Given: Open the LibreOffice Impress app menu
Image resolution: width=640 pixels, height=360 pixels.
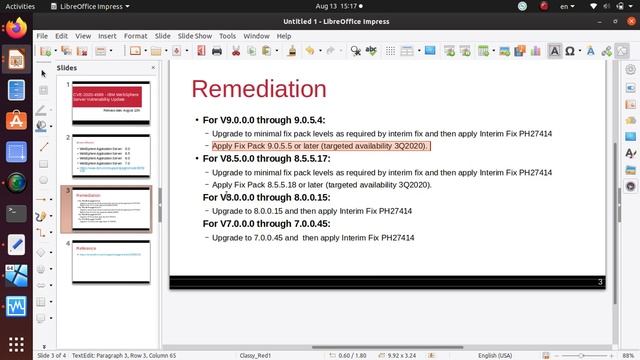Looking at the screenshot, I should click(90, 6).
